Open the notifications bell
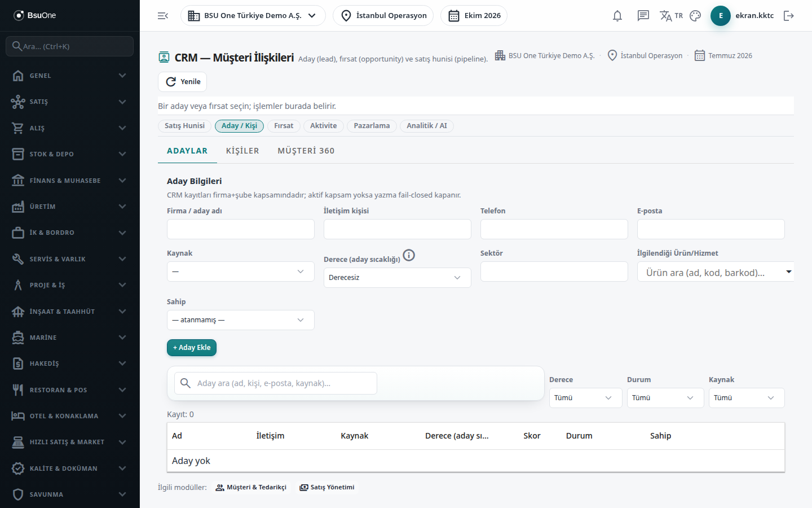This screenshot has height=508, width=812. [x=617, y=16]
